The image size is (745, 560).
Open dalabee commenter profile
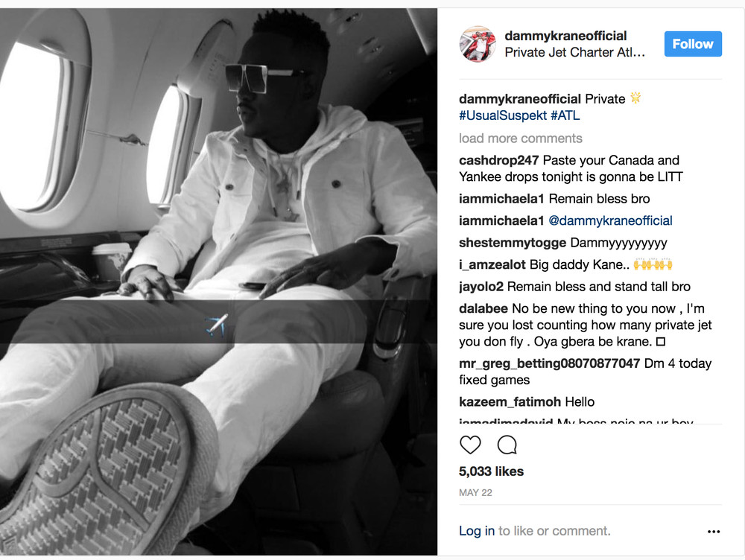tap(484, 308)
